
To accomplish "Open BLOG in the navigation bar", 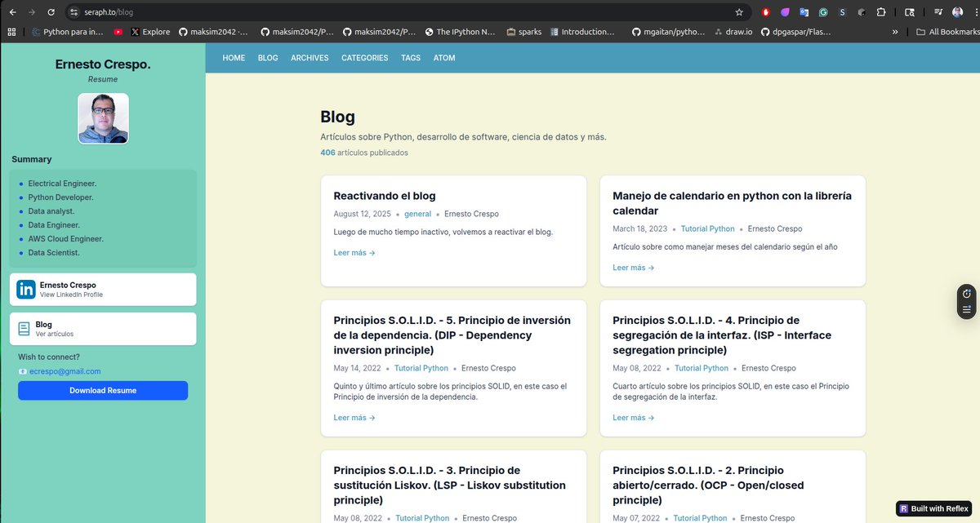I will (x=268, y=58).
